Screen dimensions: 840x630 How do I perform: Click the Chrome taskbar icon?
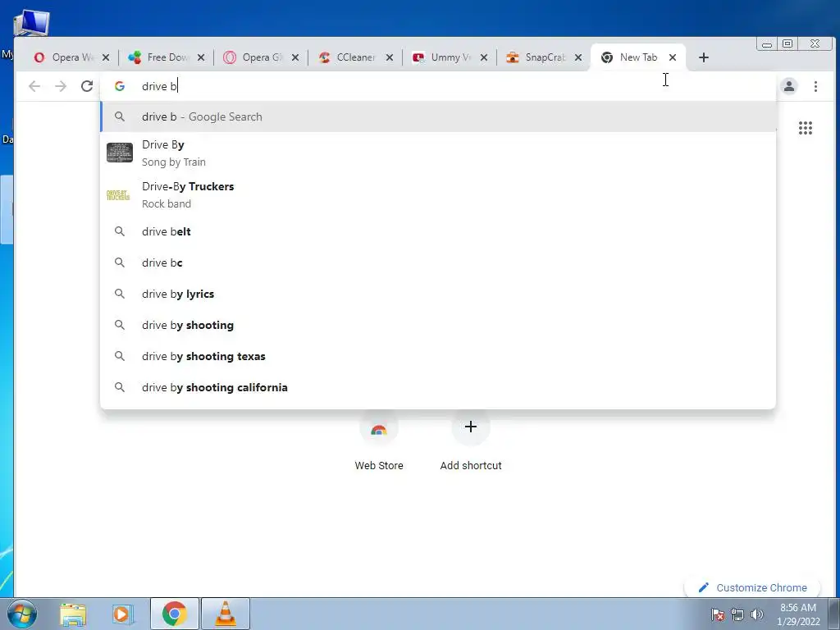[175, 614]
